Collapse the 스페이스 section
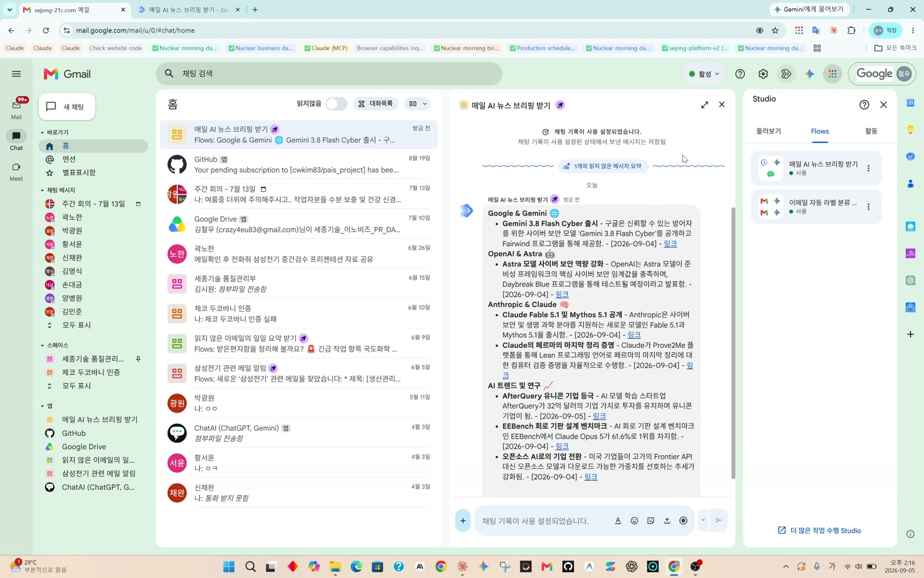 click(x=42, y=345)
